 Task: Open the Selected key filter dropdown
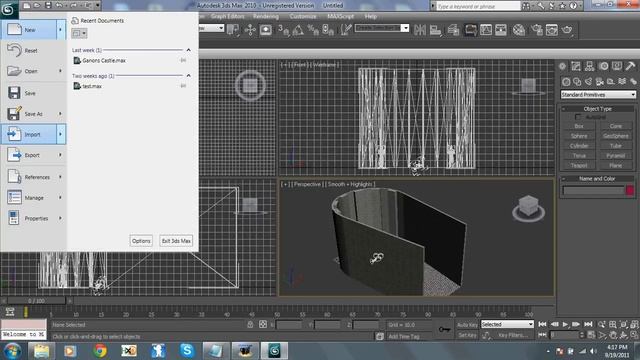click(x=507, y=324)
